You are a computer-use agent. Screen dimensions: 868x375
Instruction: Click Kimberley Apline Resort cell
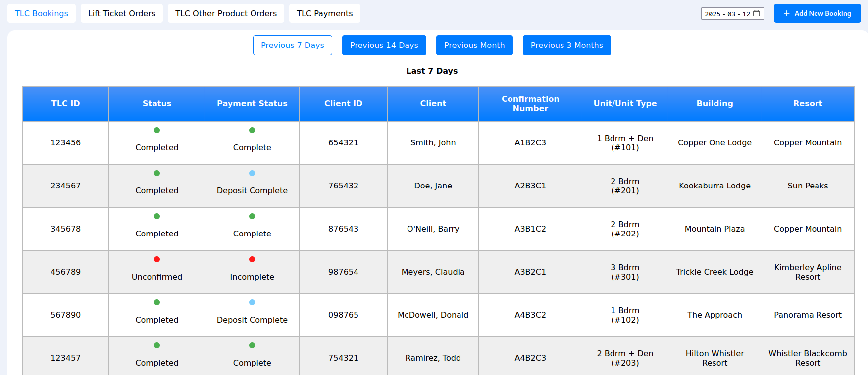coord(808,272)
